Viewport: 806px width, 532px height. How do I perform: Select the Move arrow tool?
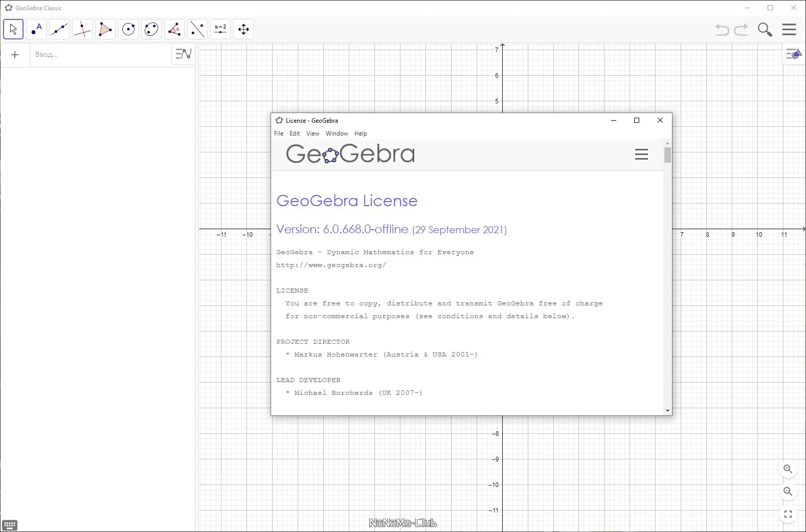[13, 29]
